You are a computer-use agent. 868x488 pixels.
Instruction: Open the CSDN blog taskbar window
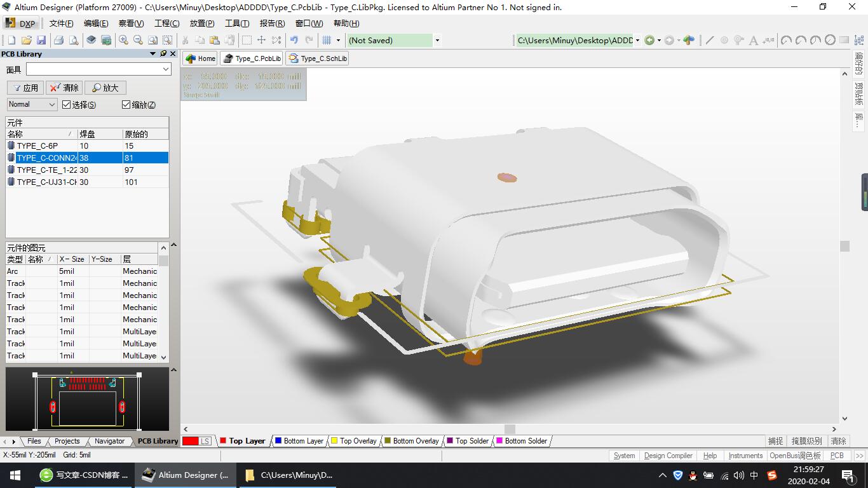85,475
